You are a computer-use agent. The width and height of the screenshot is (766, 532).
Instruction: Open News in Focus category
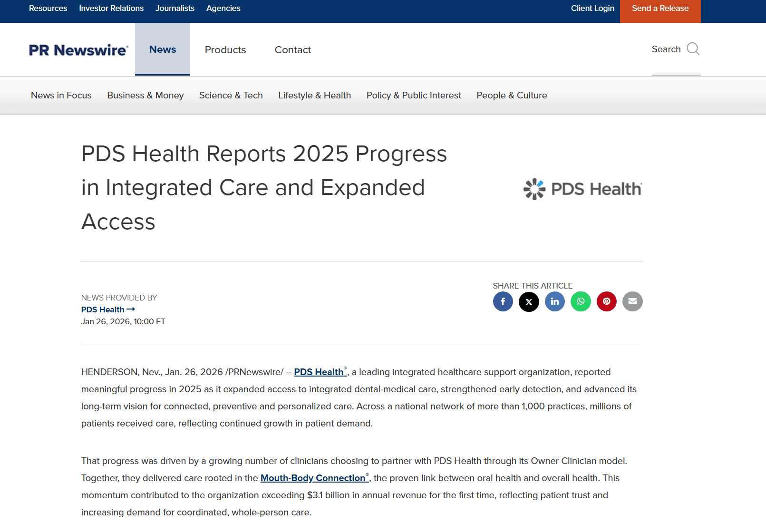[61, 95]
